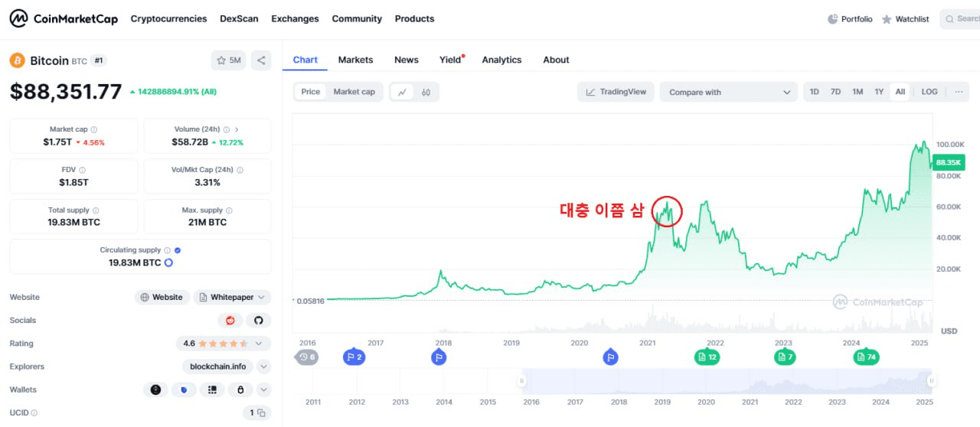Viewport: 980px width, 427px height.
Task: Click the TradingView button
Action: coord(616,92)
